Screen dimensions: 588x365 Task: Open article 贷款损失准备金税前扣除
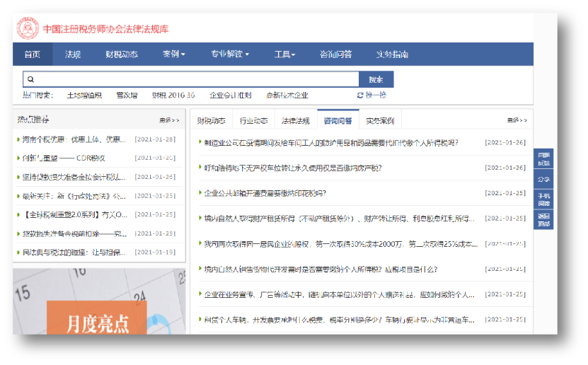(x=74, y=233)
